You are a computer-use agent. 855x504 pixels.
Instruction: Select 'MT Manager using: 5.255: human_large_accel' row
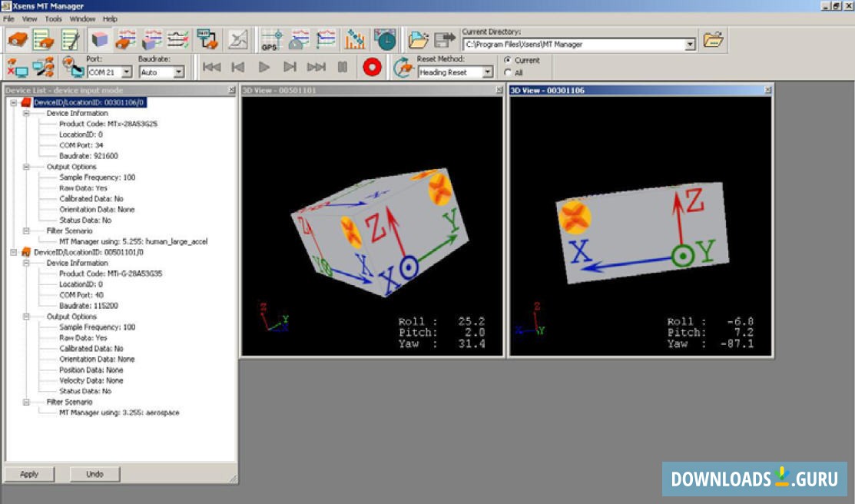[133, 242]
